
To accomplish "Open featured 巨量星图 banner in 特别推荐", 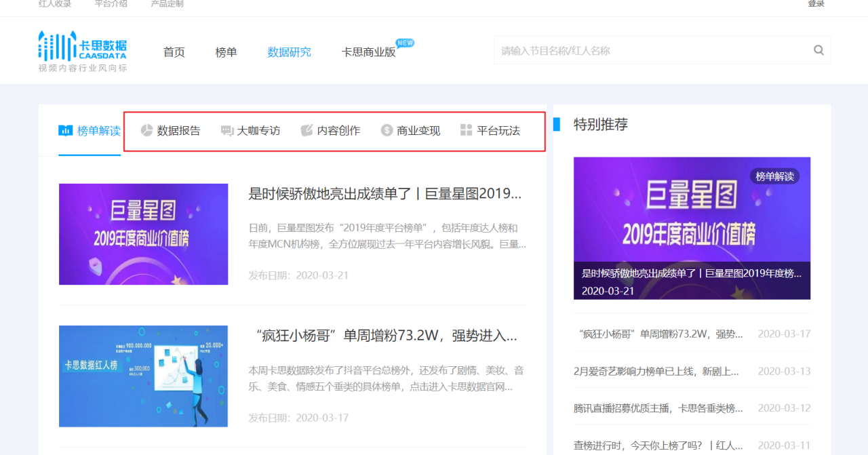I will pos(692,228).
